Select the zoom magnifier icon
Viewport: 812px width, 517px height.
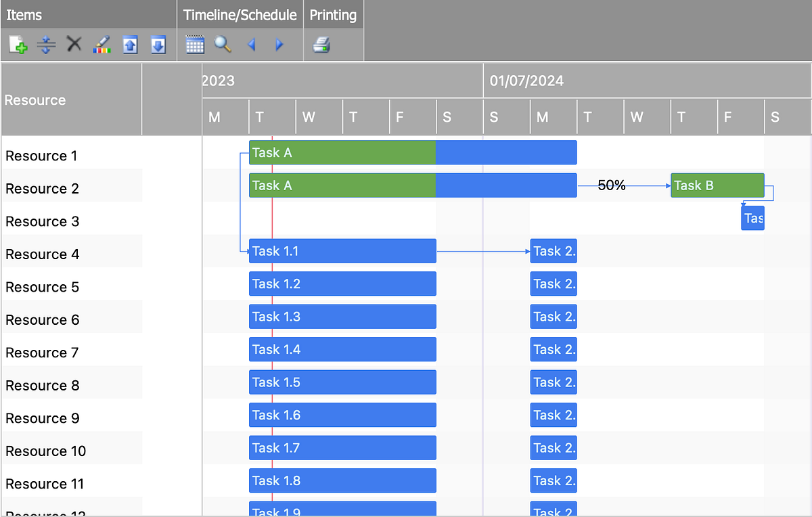pyautogui.click(x=223, y=44)
